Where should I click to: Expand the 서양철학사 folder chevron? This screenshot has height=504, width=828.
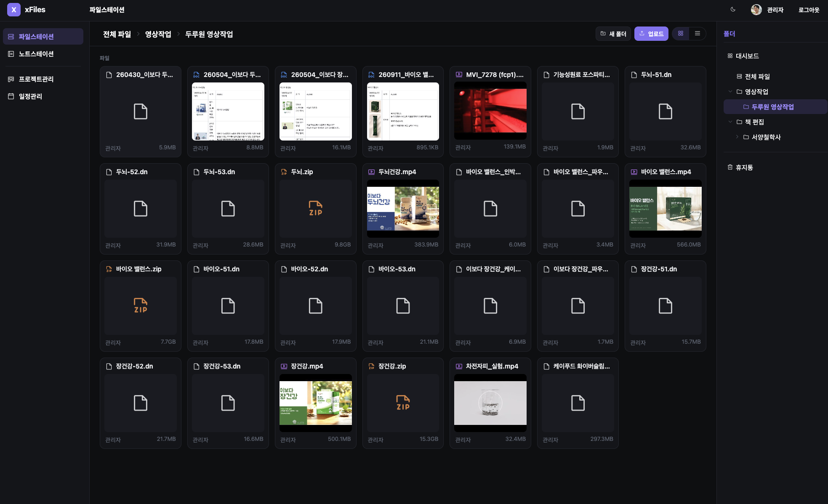coord(737,137)
